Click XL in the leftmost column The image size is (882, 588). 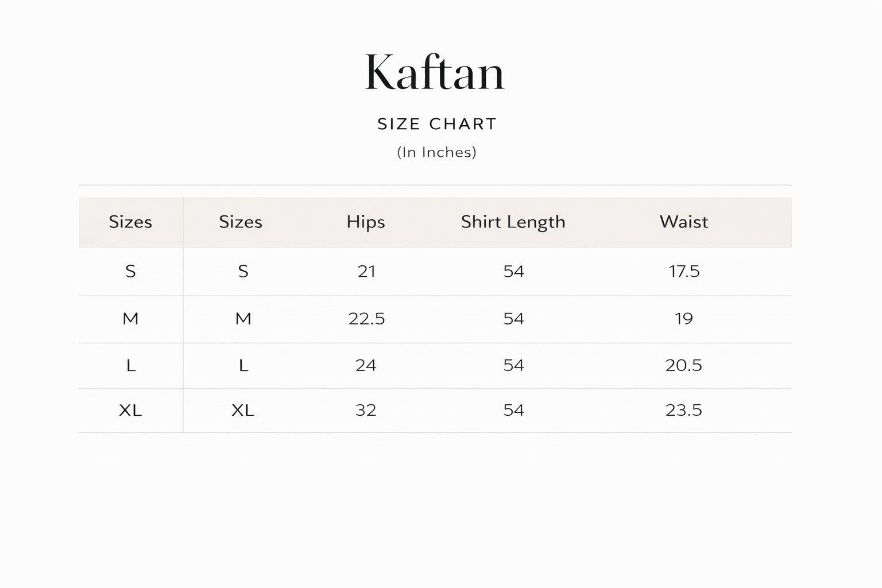pos(130,410)
